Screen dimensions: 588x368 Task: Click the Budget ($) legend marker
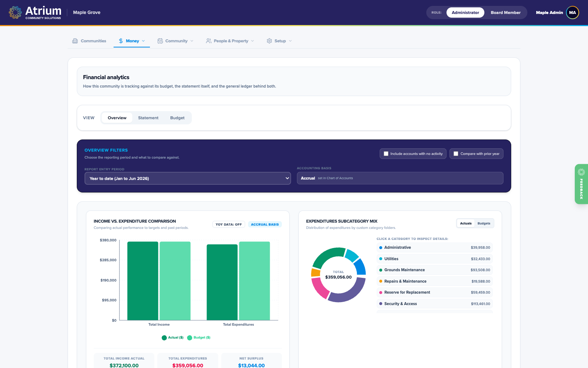tap(190, 338)
